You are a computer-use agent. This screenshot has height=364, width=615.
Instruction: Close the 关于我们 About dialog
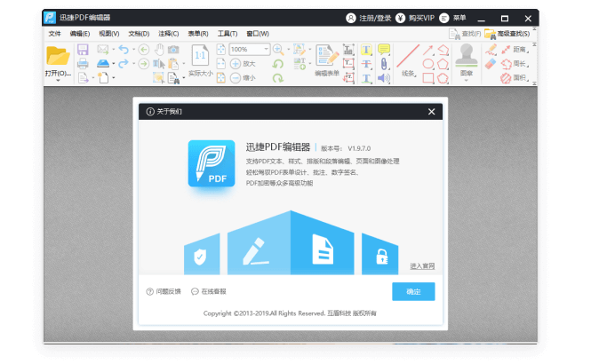(431, 112)
